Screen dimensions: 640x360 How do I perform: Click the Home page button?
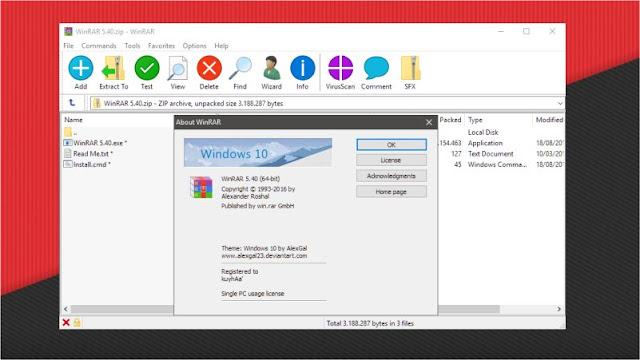coord(391,191)
